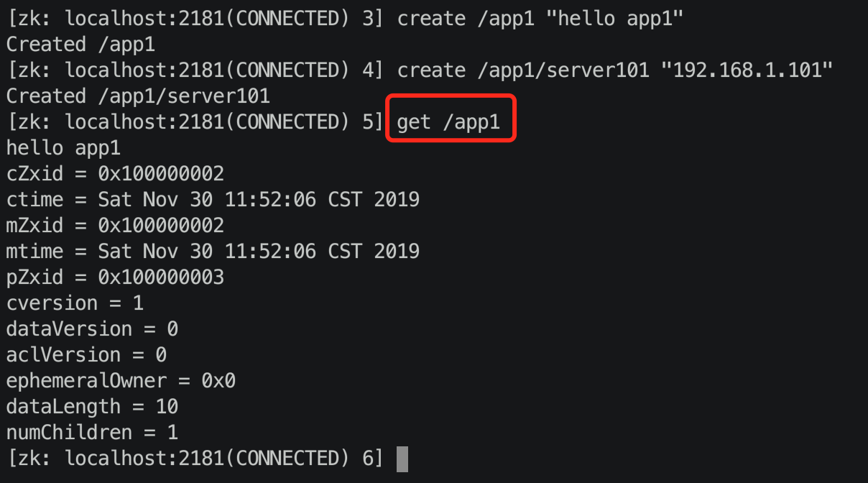Click the "Created /app1/server101" output line
This screenshot has height=483, width=868.
pyautogui.click(x=138, y=96)
